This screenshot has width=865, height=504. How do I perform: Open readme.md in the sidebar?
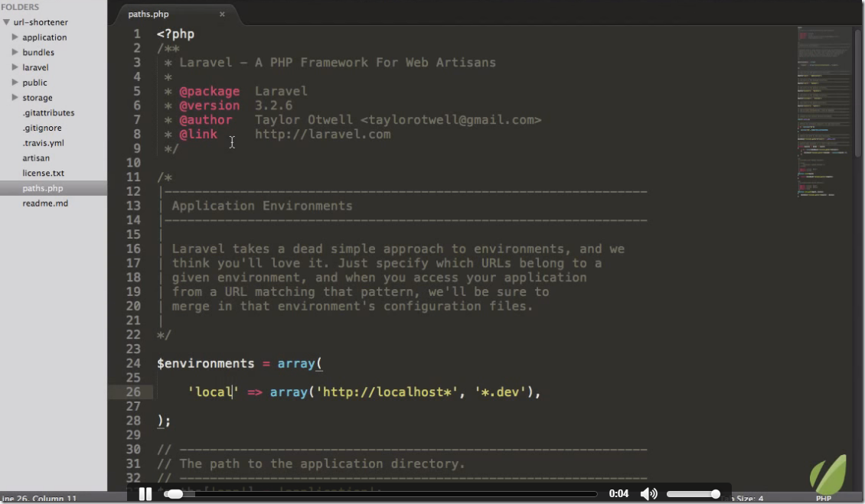coord(45,203)
